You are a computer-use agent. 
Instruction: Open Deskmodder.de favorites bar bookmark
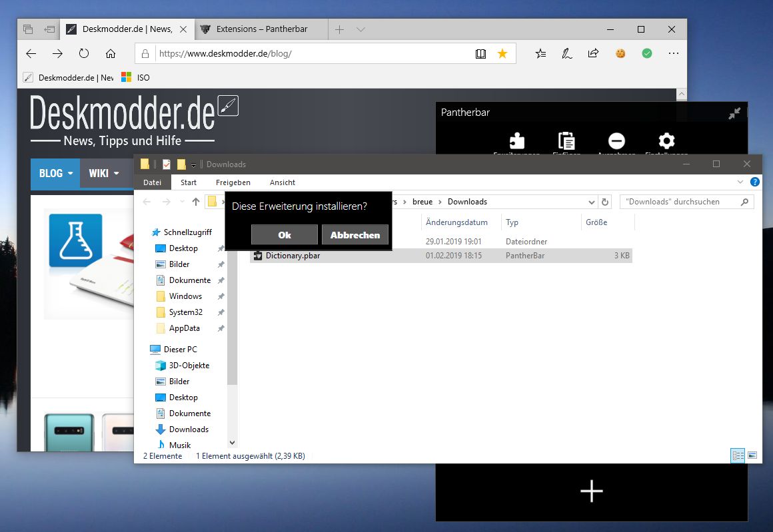(69, 77)
